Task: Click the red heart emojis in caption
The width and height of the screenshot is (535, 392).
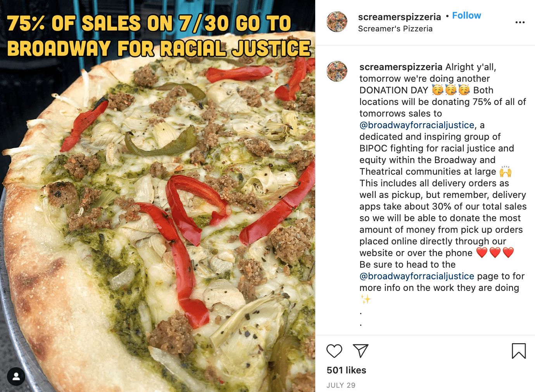Action: pyautogui.click(x=495, y=253)
